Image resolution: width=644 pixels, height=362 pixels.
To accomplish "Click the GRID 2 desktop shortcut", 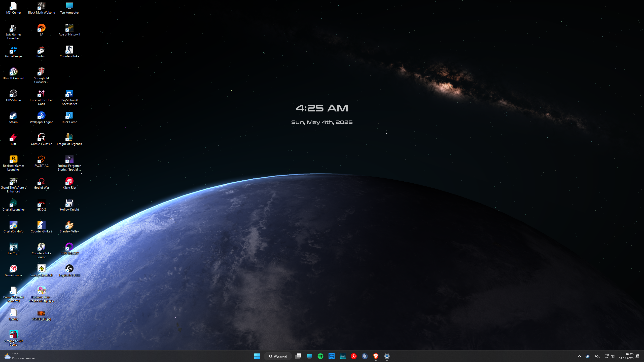I will click(x=42, y=205).
